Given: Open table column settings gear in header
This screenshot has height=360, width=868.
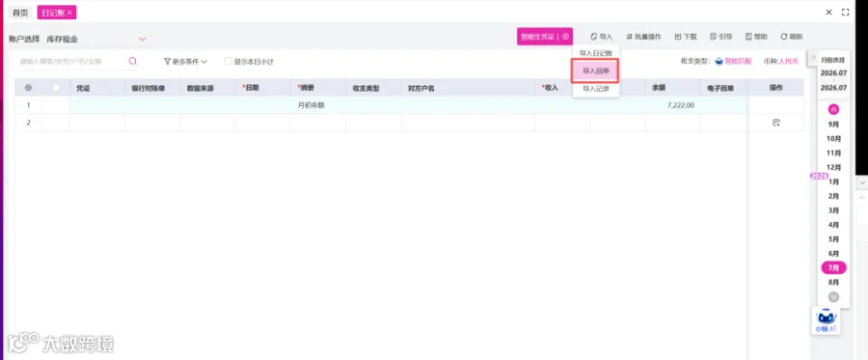Looking at the screenshot, I should coord(28,88).
